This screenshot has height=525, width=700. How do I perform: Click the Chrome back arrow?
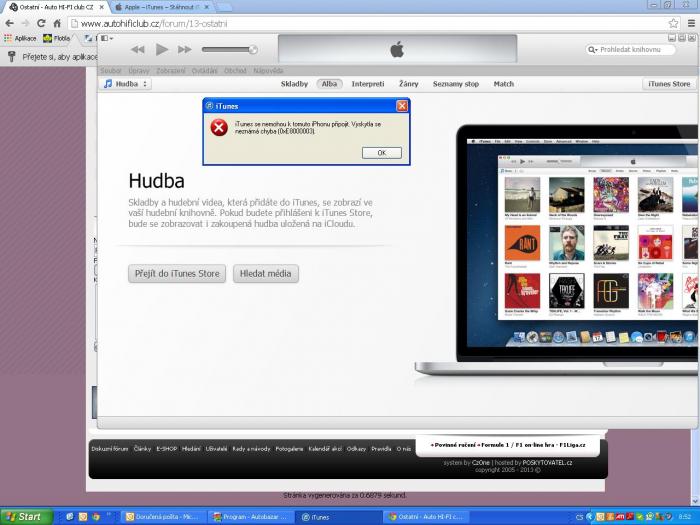point(10,23)
